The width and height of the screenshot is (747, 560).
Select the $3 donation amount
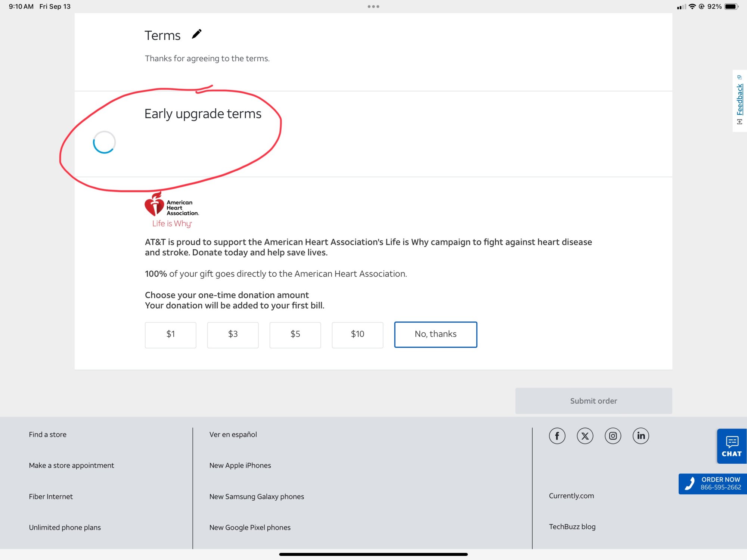pos(233,335)
